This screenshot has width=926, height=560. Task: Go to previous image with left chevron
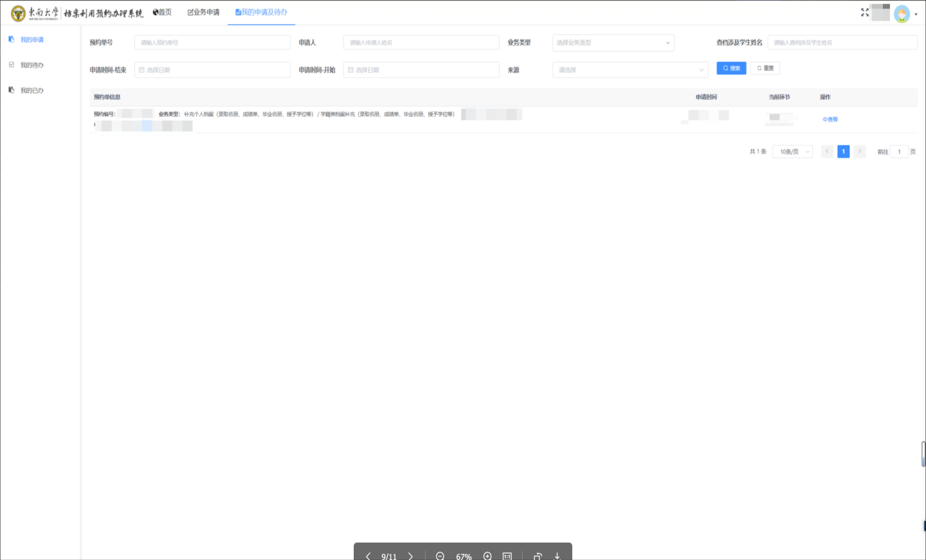(x=368, y=556)
